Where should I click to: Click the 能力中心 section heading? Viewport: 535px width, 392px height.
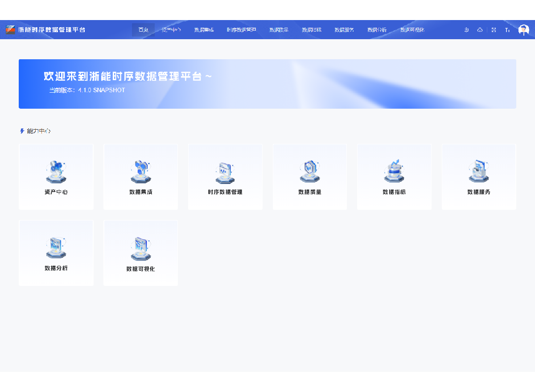pyautogui.click(x=39, y=131)
